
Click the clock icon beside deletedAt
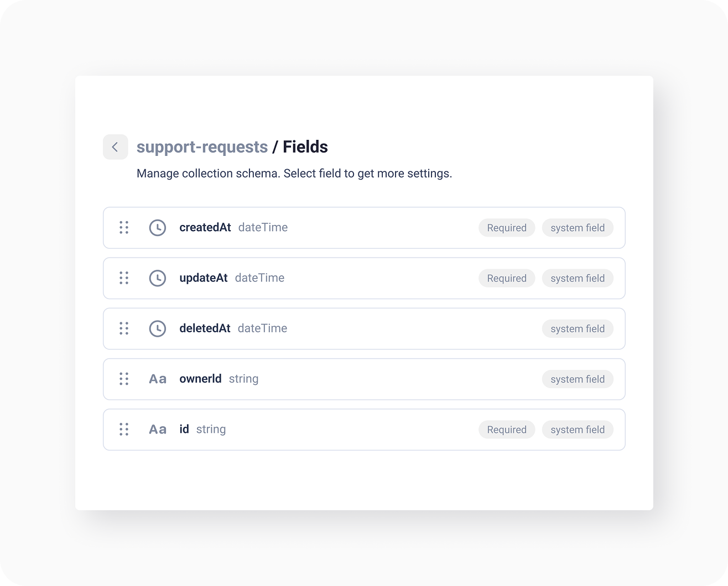pos(158,328)
